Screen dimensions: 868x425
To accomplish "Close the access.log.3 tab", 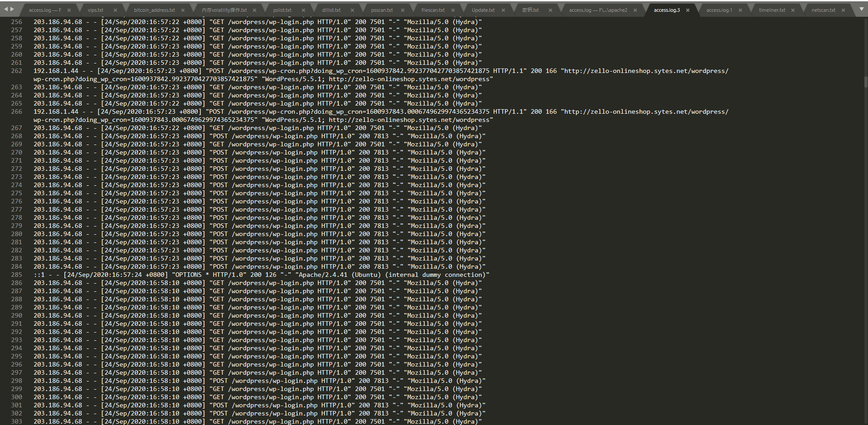I will pyautogui.click(x=688, y=10).
